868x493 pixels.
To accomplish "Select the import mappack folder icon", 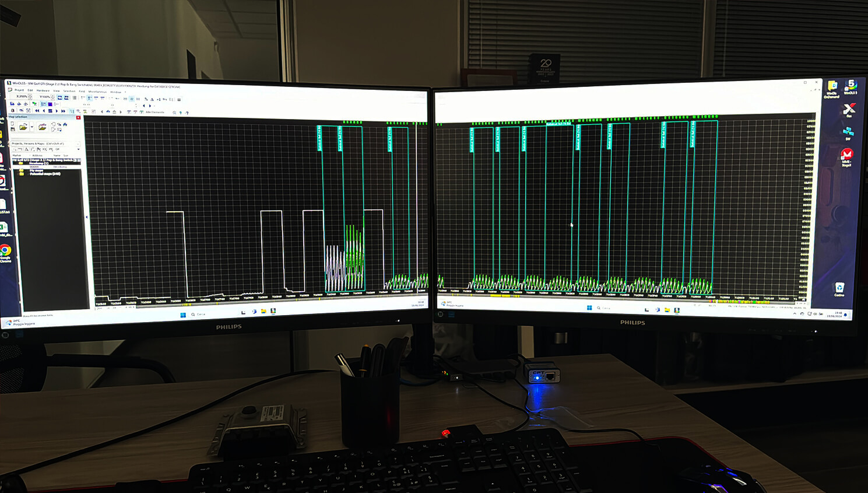I will [42, 128].
